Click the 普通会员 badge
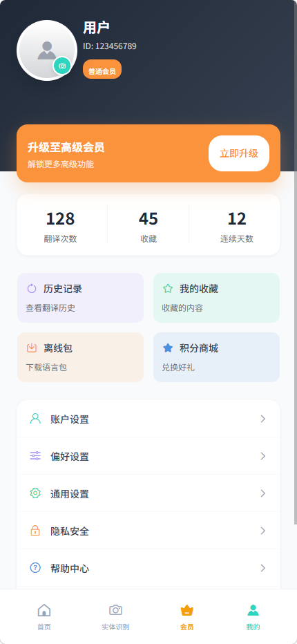 pyautogui.click(x=102, y=69)
